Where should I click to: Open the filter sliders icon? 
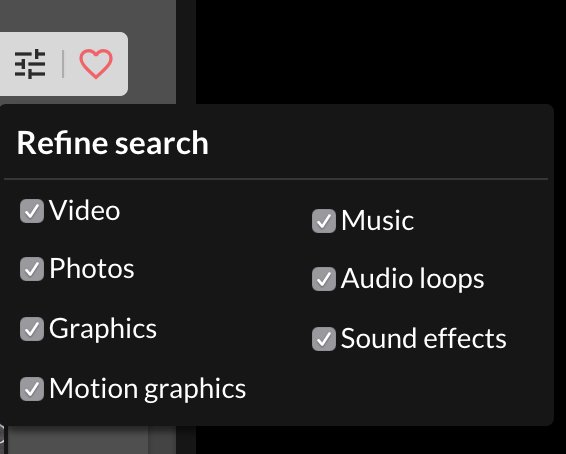[30, 64]
